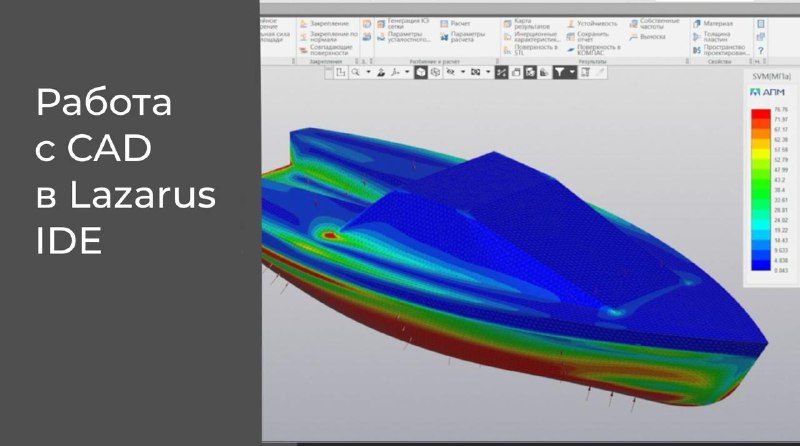Viewport: 800px width, 446px height.
Task: Click the АПМ logo in legend
Action: tap(767, 92)
